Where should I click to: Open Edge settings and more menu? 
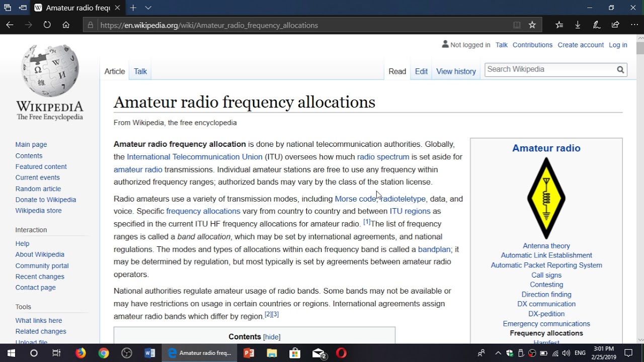point(634,25)
